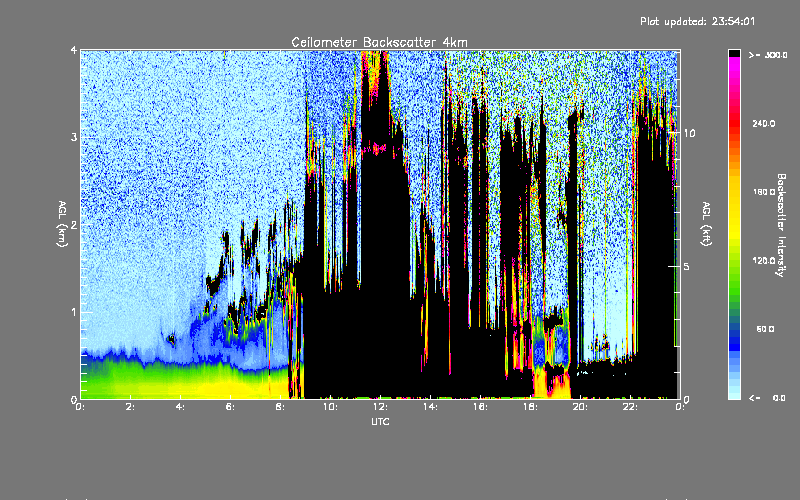This screenshot has width=800, height=500.
Task: Select the '6:' hour tick label
Action: click(x=231, y=407)
